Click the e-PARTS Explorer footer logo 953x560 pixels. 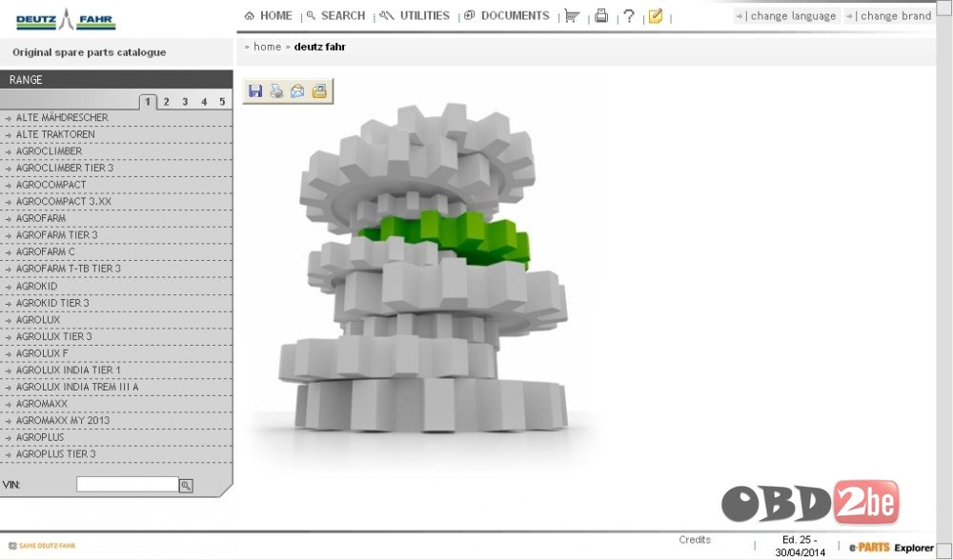[891, 548]
